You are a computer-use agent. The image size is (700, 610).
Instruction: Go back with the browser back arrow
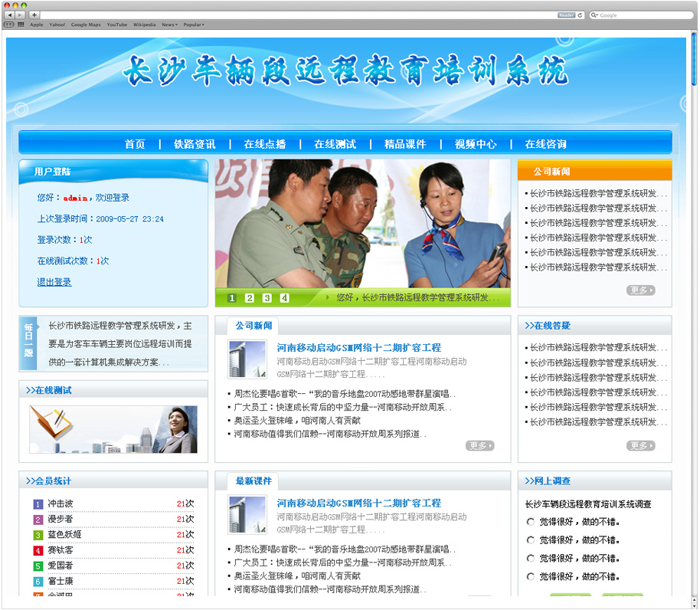[9, 15]
